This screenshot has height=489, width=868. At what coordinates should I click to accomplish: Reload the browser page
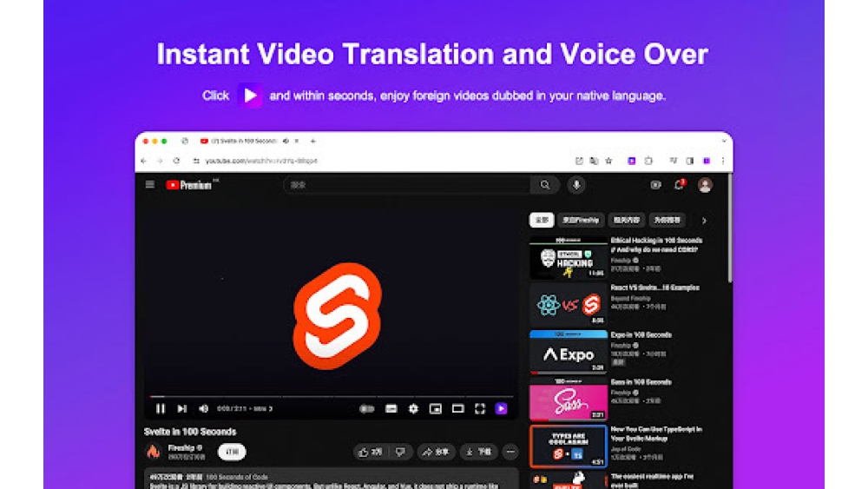[x=176, y=161]
